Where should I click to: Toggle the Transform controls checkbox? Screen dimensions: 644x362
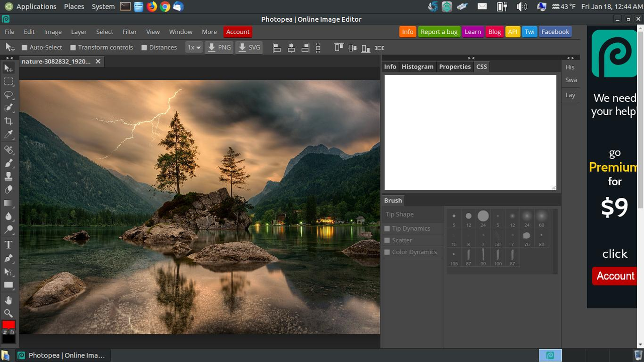(x=73, y=47)
